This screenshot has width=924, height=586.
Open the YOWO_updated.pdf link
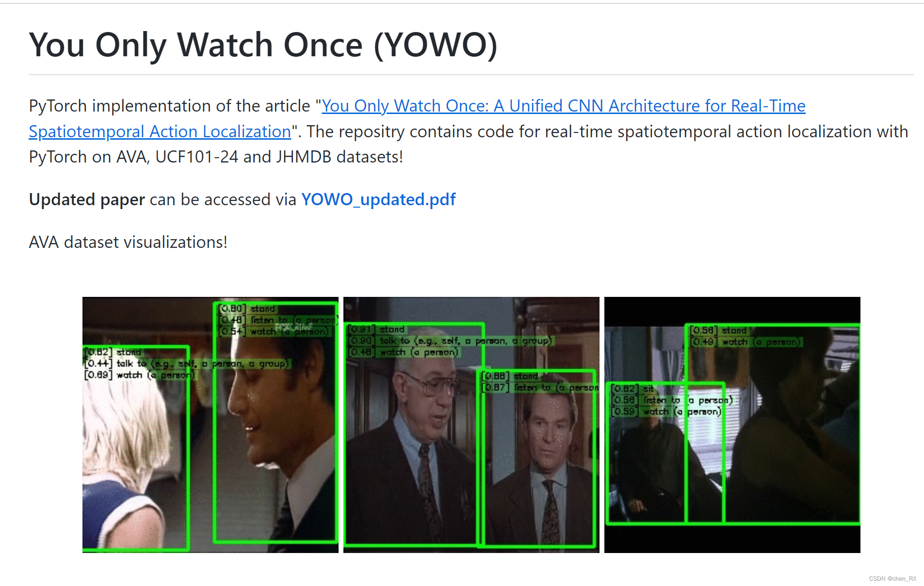point(378,199)
